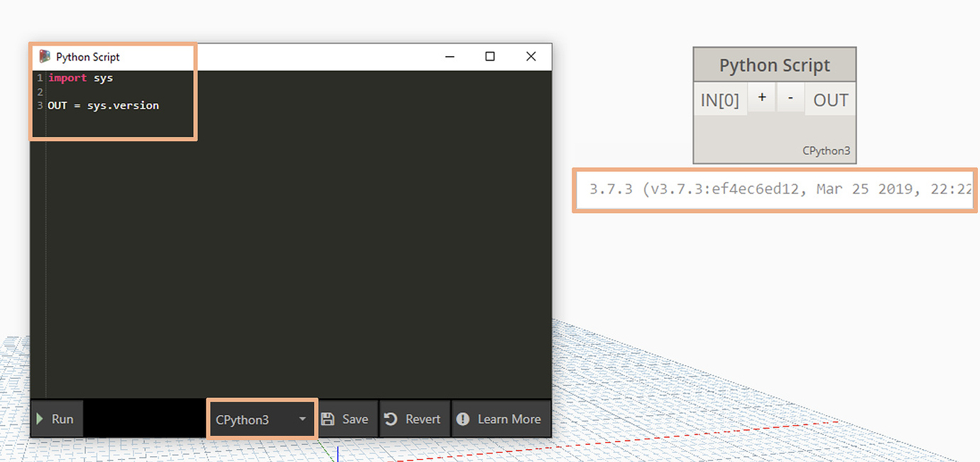Select the Python Script node header
The width and height of the screenshot is (980, 462).
774,64
